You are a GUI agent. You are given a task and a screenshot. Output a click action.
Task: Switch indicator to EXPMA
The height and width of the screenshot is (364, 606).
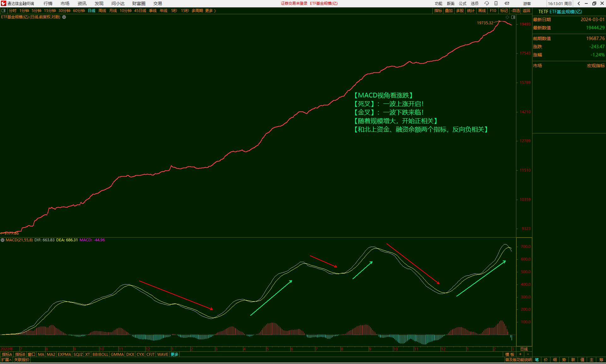(64, 355)
